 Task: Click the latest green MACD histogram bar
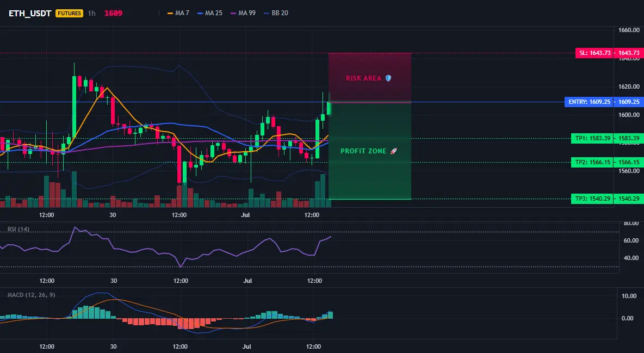pos(331,315)
